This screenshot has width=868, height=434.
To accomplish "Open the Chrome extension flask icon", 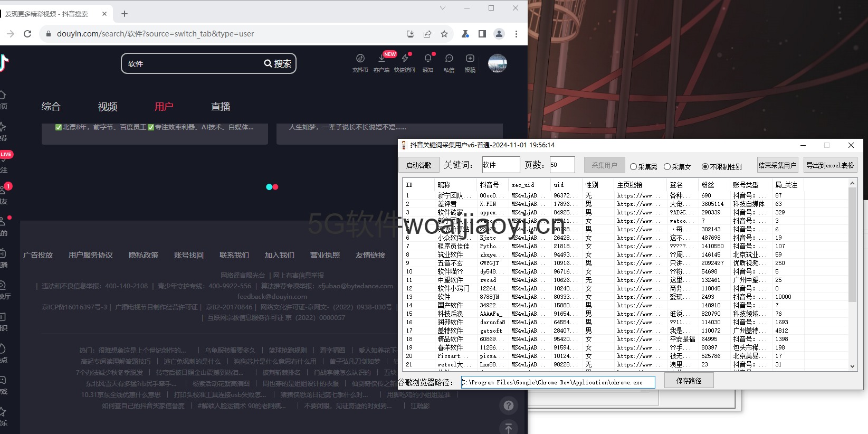I will [x=465, y=34].
